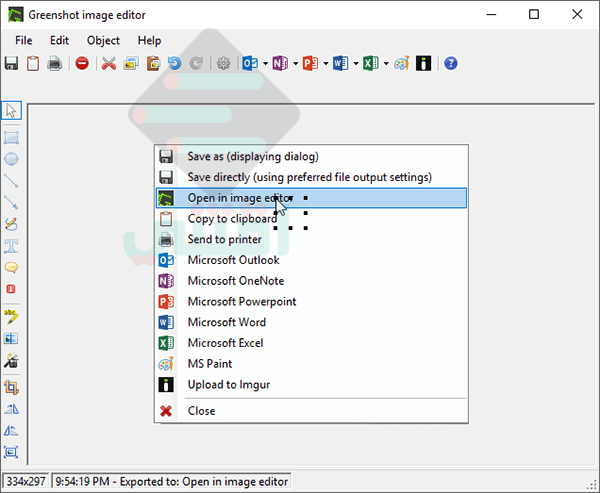Click the Exported to status message
Screen dimensions: 600x493
pos(171,481)
